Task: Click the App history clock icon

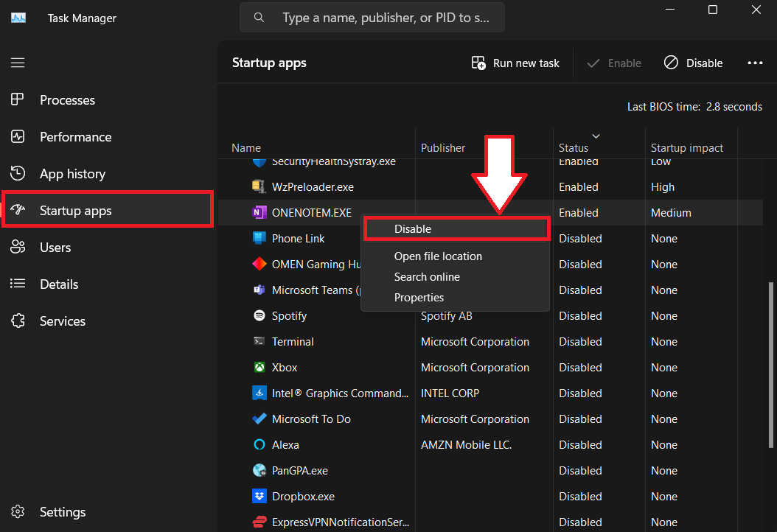Action: (18, 173)
